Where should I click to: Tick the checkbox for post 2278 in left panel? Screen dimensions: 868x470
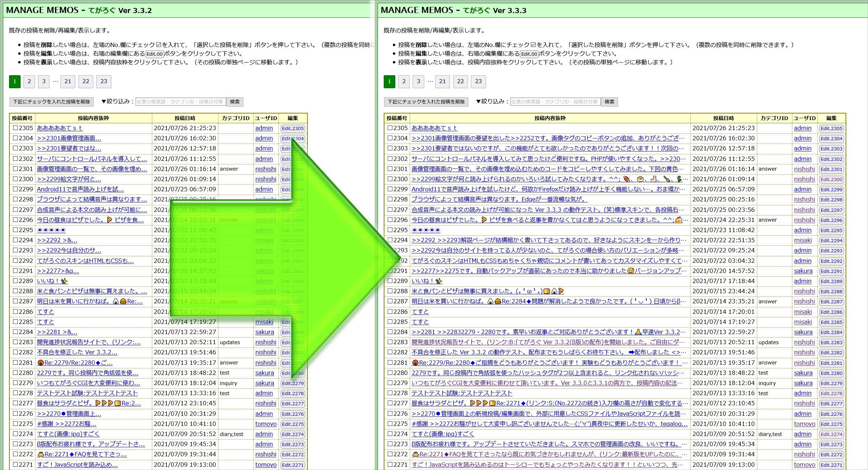coord(16,393)
